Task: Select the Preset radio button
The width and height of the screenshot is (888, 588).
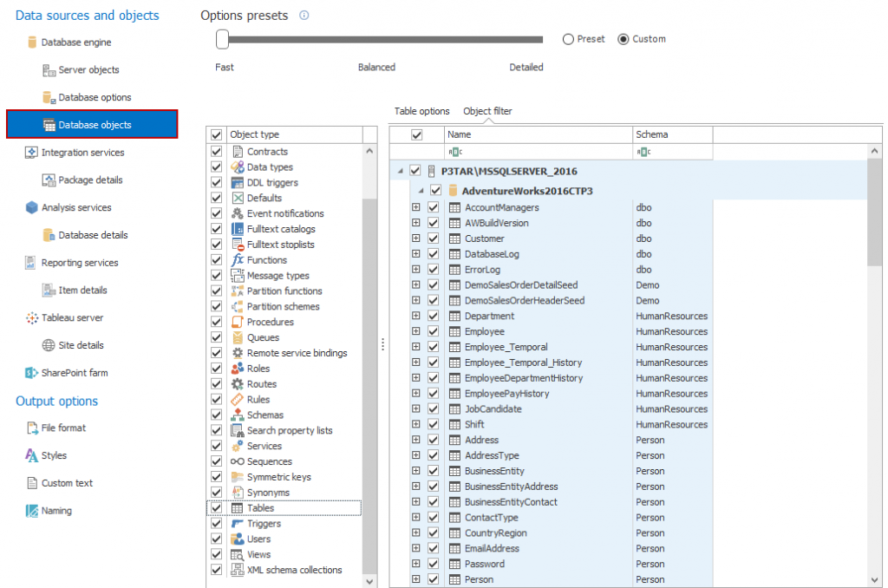Action: [x=566, y=38]
